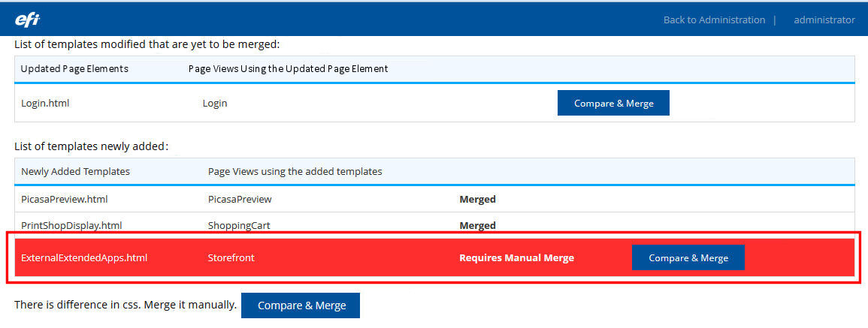This screenshot has height=328, width=868.
Task: Select the Login.html entry
Action: pos(45,104)
